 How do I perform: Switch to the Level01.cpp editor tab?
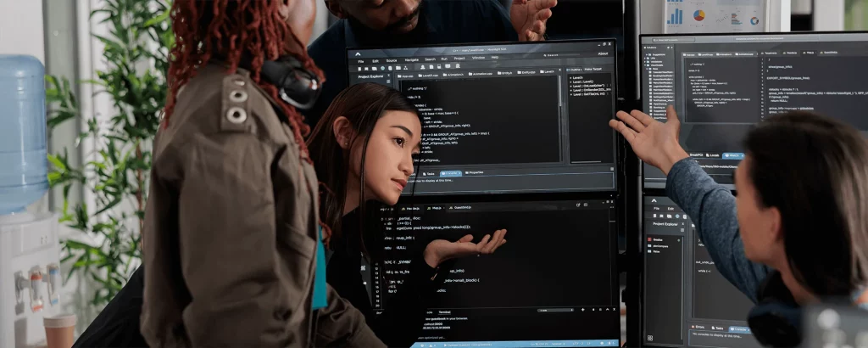click(428, 76)
